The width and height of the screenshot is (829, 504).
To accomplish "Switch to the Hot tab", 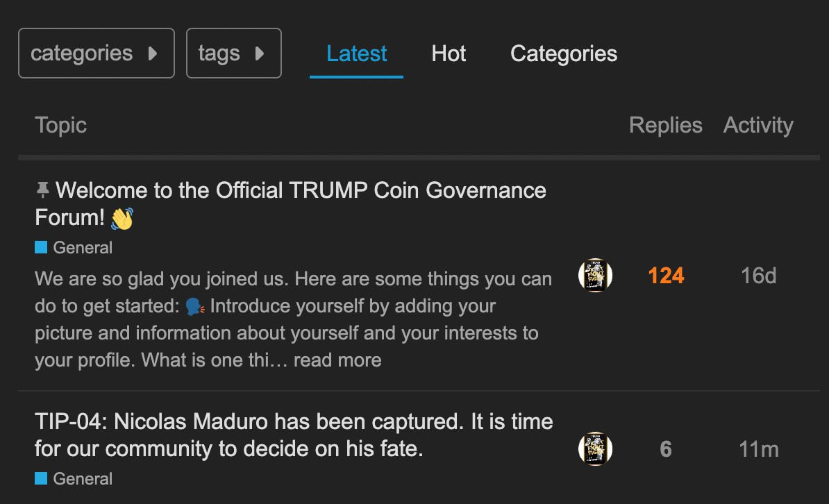I will click(449, 53).
